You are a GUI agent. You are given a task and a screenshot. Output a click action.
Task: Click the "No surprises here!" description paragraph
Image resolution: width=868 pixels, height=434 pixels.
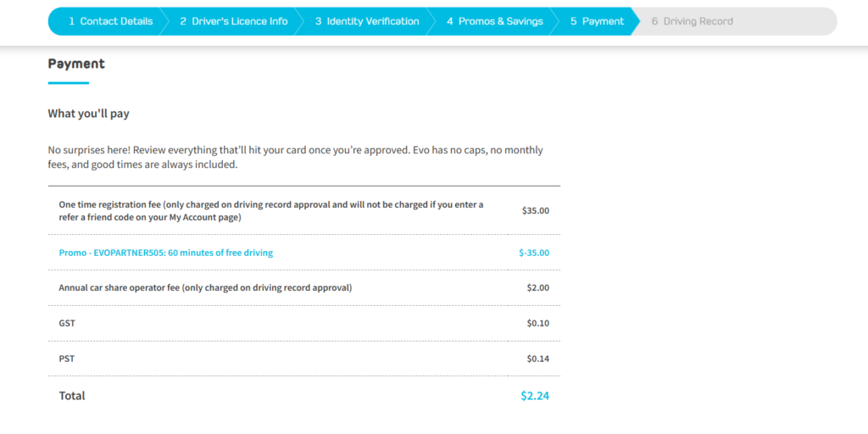pos(296,157)
